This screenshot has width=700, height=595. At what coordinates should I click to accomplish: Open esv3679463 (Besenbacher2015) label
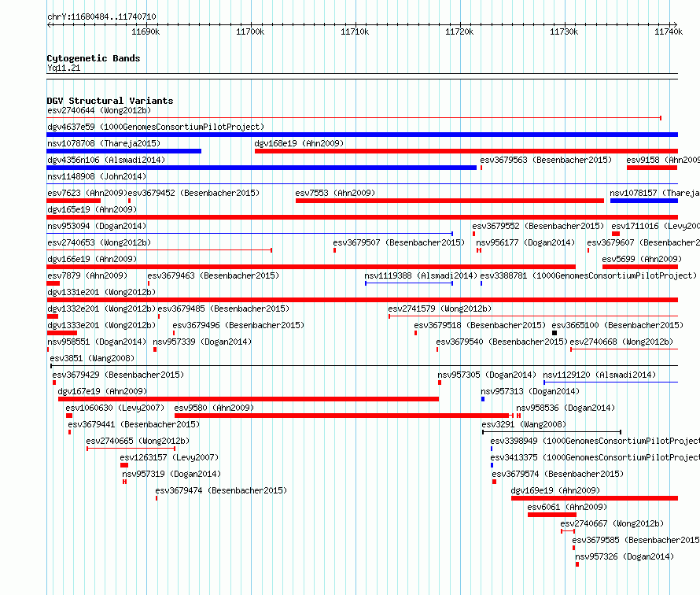[213, 275]
